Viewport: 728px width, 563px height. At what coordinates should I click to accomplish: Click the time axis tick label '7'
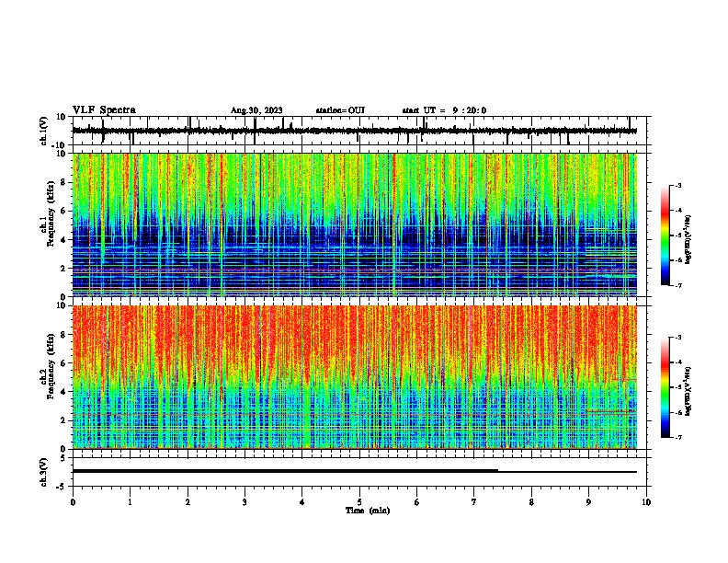coord(474,502)
